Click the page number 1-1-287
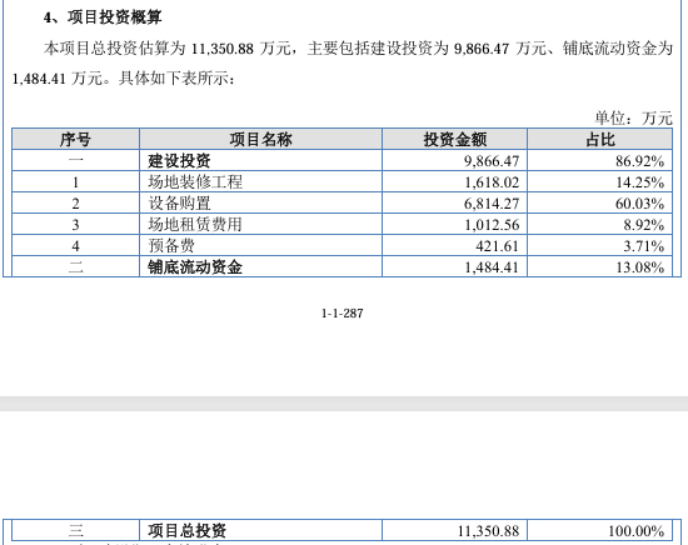688x545 pixels. coord(342,313)
